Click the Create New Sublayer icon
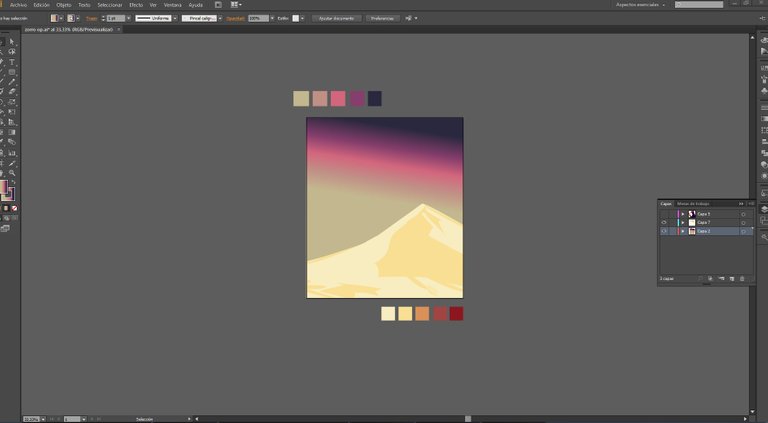Viewport: 768px width, 423px height. (x=721, y=279)
